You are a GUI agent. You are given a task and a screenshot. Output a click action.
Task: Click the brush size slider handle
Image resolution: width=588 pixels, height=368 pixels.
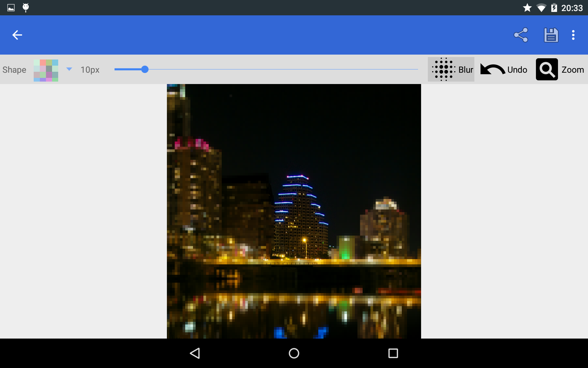coord(145,69)
